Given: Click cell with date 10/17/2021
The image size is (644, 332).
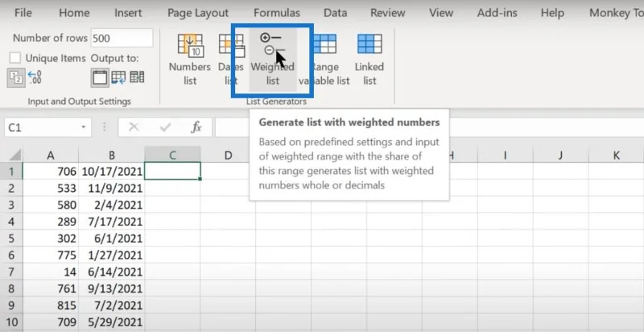Looking at the screenshot, I should tap(111, 172).
